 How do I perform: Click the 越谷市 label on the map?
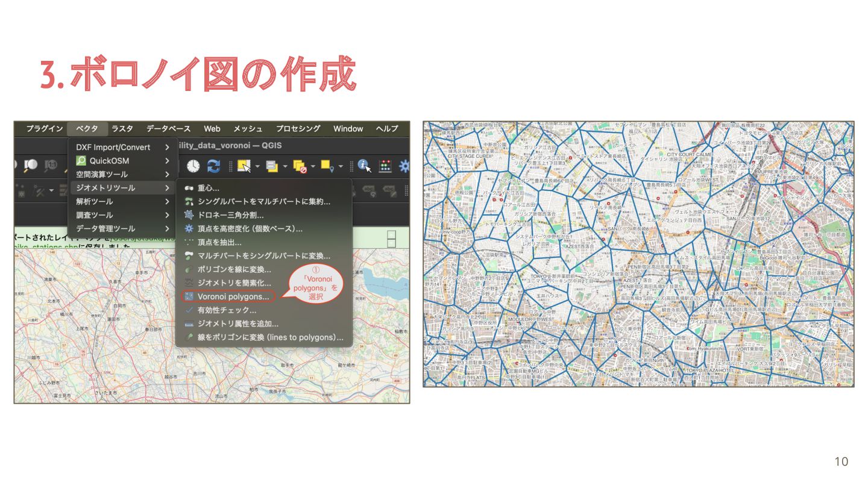(171, 377)
